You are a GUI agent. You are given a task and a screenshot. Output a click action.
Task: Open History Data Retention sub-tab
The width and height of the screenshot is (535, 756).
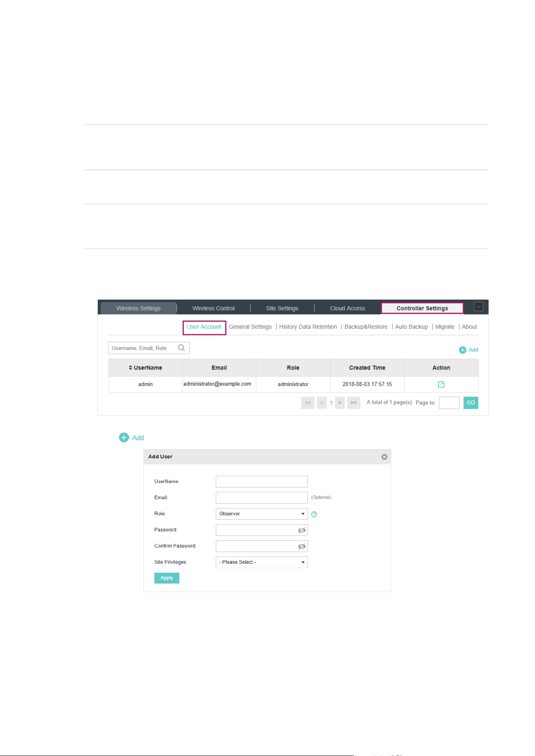(x=308, y=327)
